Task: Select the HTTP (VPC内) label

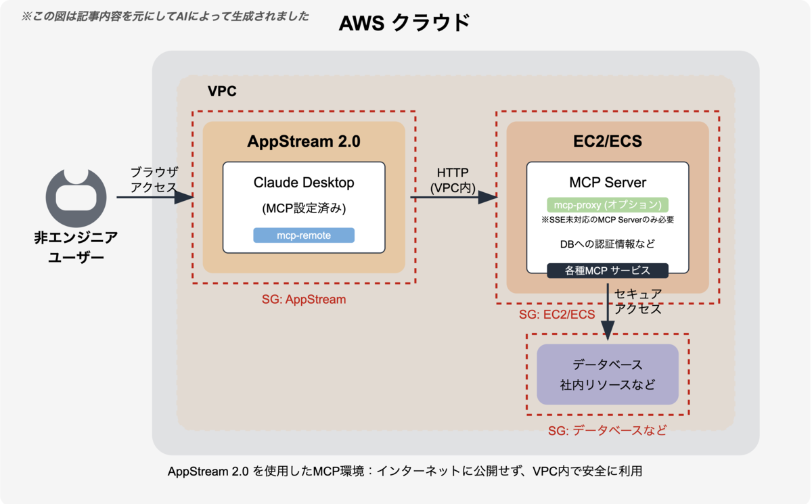Action: pyautogui.click(x=453, y=181)
